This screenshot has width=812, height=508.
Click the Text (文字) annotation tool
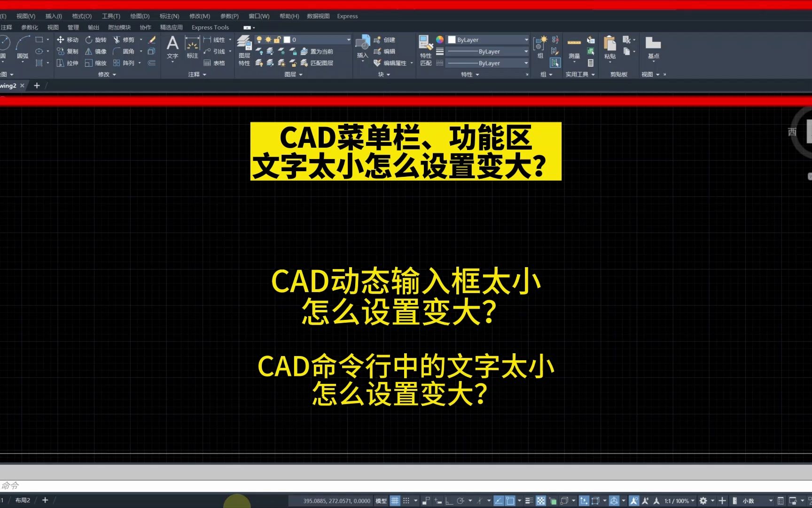(172, 47)
